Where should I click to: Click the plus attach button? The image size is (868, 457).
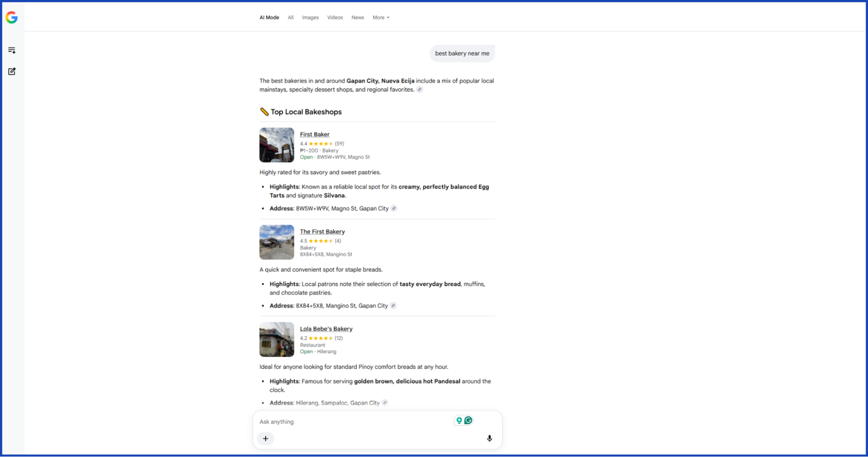[x=265, y=438]
